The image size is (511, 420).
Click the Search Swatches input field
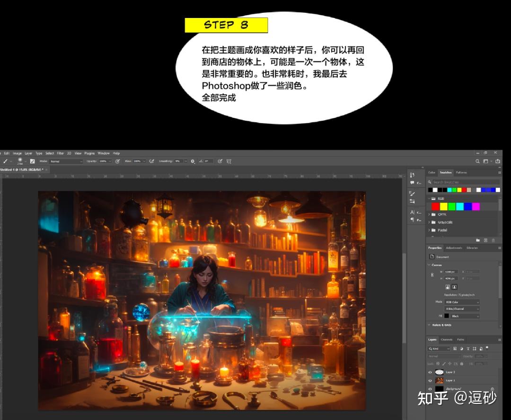[466, 182]
